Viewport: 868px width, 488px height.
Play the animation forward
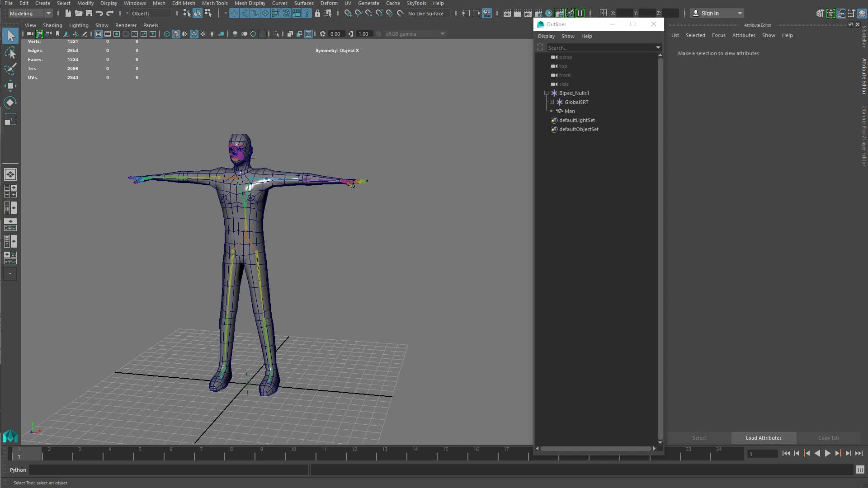[828, 453]
